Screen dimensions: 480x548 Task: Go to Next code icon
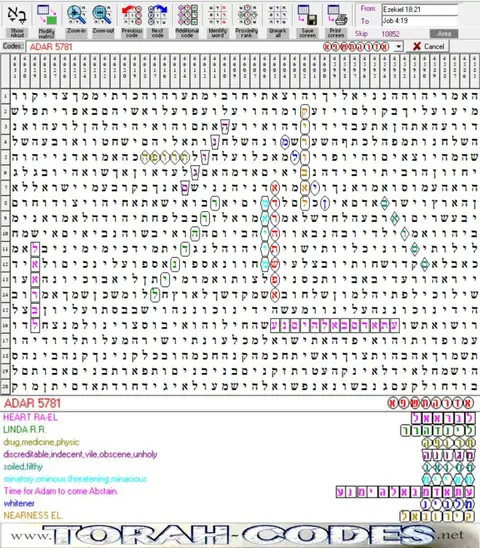(x=157, y=15)
